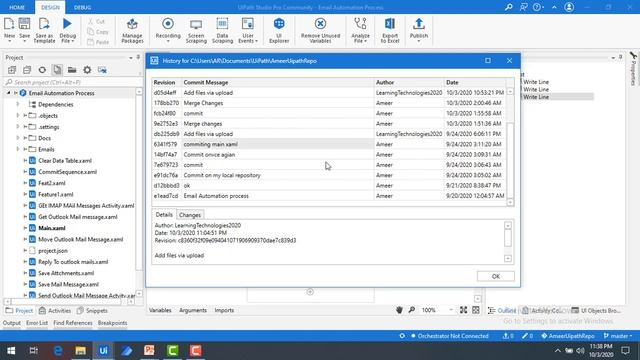Collapse Email Automation Process root node
640x360 pixels.
[8, 93]
